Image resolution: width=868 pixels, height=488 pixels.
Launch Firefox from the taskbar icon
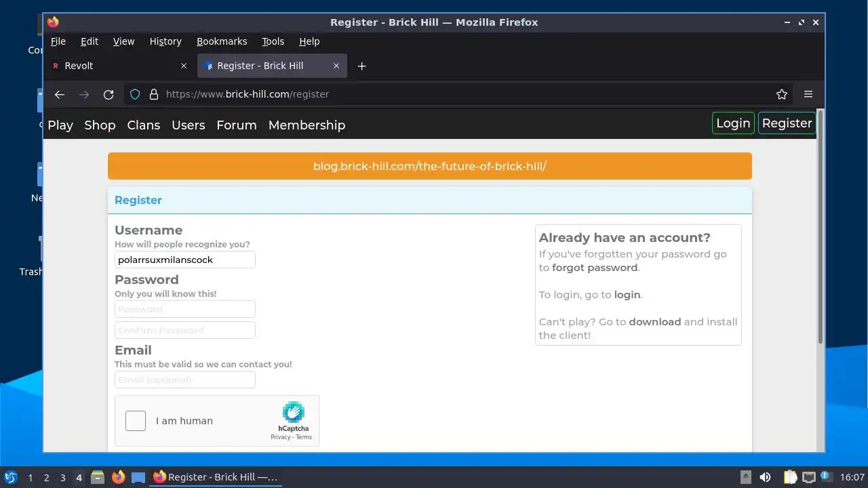pos(119,477)
